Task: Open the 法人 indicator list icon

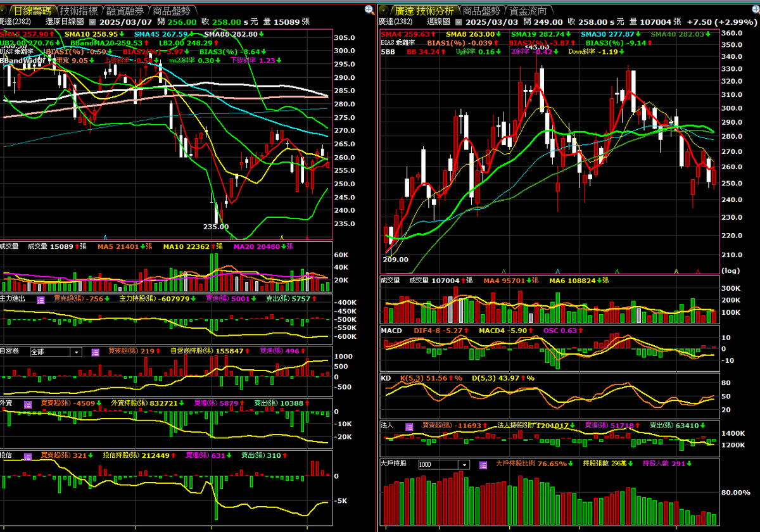Action: (409, 426)
